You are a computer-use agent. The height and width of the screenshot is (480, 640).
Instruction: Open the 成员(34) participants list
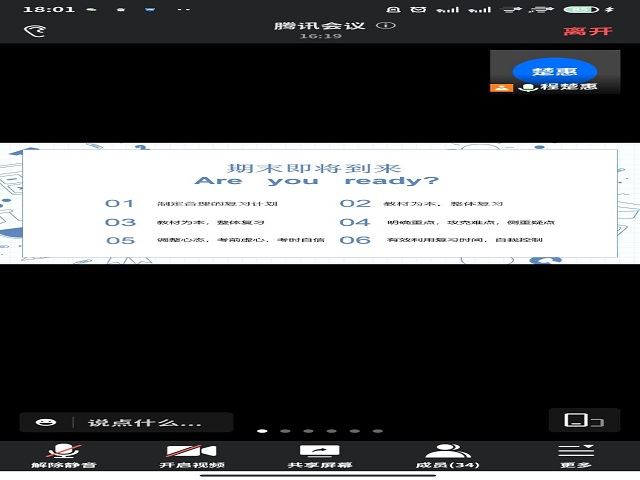[447, 456]
